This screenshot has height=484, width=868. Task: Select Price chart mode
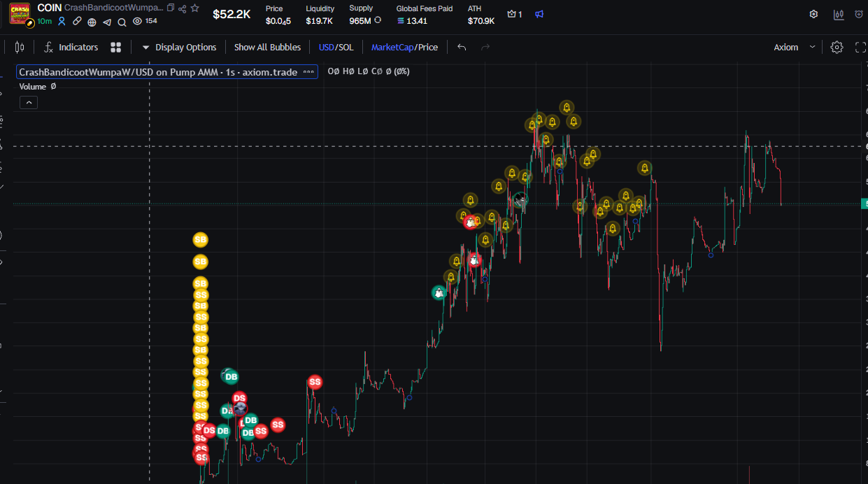coord(428,47)
